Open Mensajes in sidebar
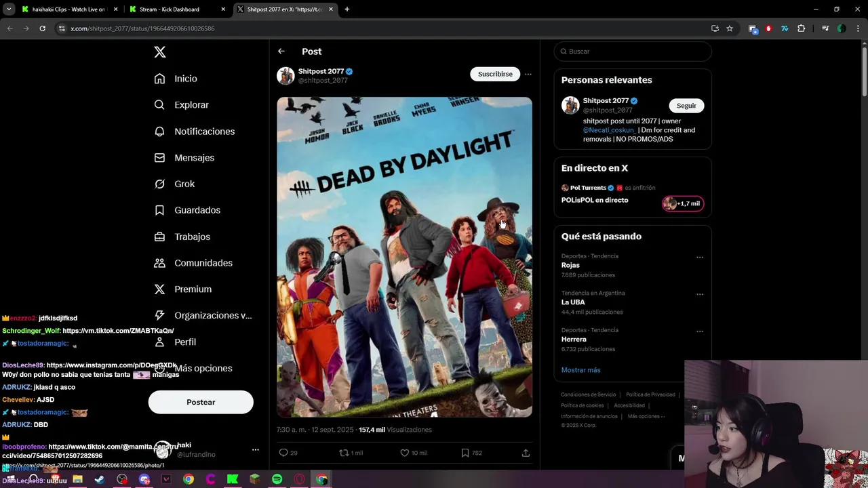Image resolution: width=868 pixels, height=488 pixels. (x=184, y=157)
